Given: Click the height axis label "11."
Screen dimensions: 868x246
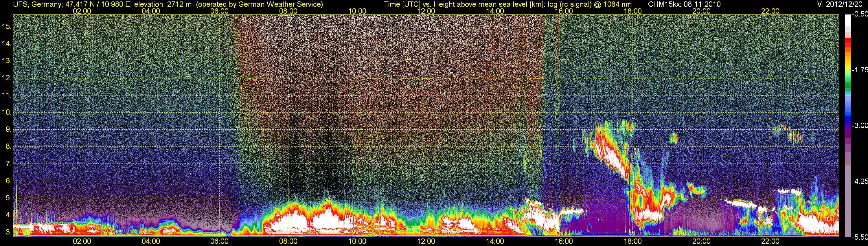Looking at the screenshot, I should 7,95.
